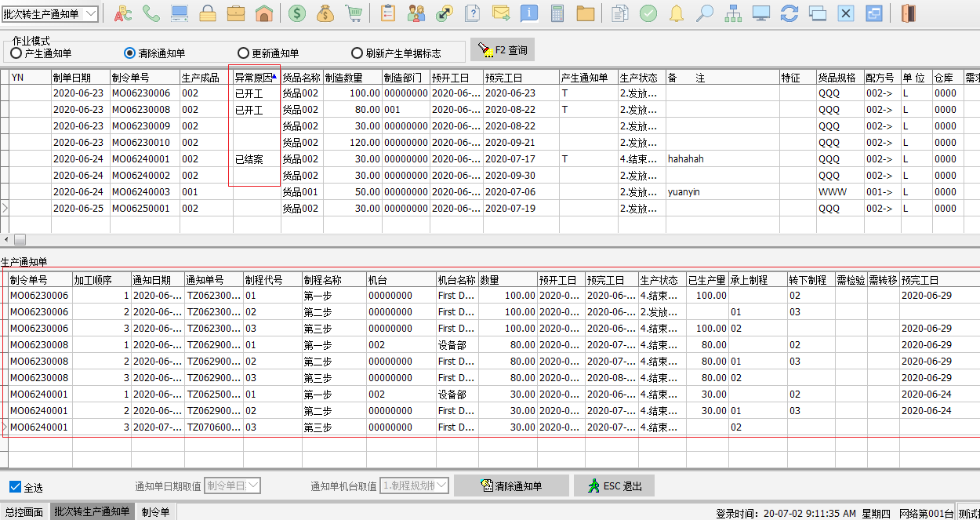
Task: Click the refresh arrows toolbar icon
Action: [x=789, y=13]
